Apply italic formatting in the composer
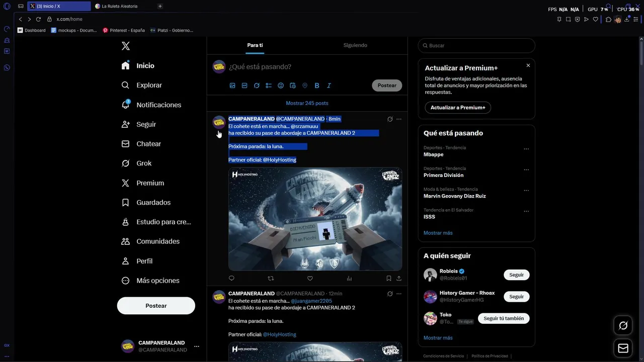This screenshot has width=644, height=362. pos(329,85)
